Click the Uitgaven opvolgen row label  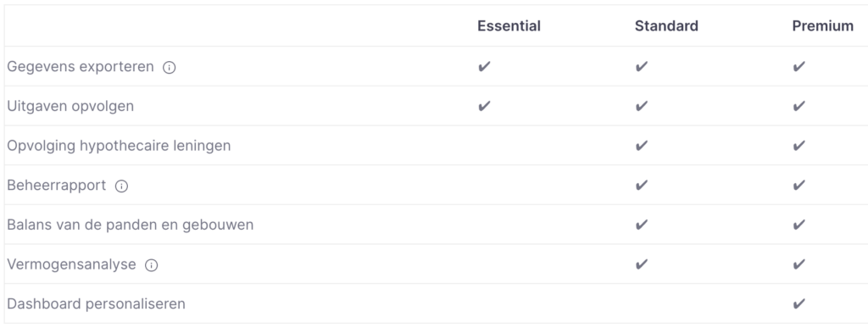pyautogui.click(x=70, y=106)
